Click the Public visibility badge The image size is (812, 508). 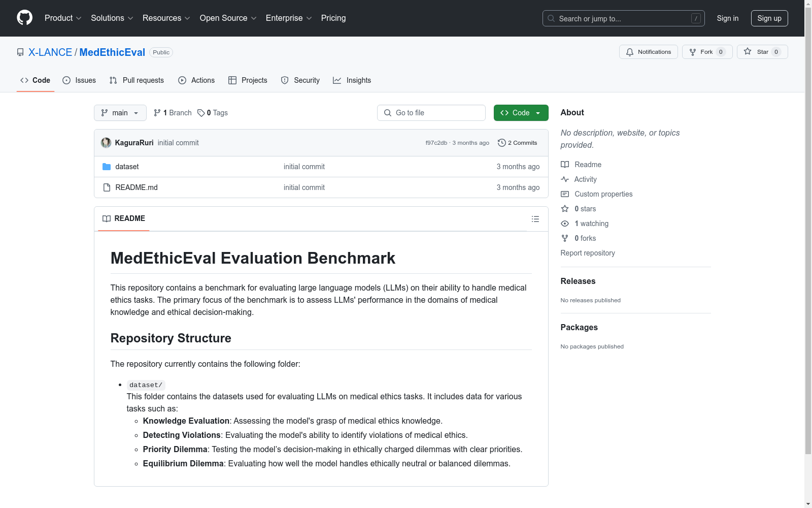(x=161, y=52)
